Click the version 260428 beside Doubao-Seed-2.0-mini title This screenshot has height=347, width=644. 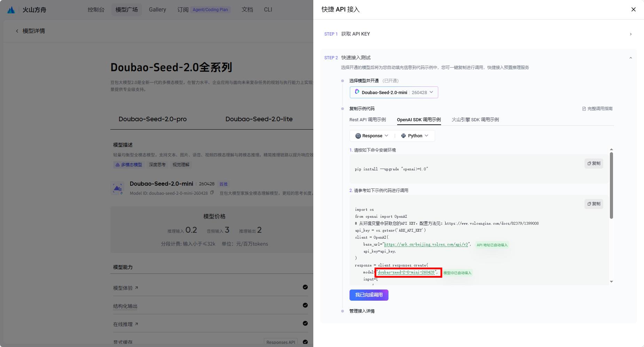tap(207, 184)
